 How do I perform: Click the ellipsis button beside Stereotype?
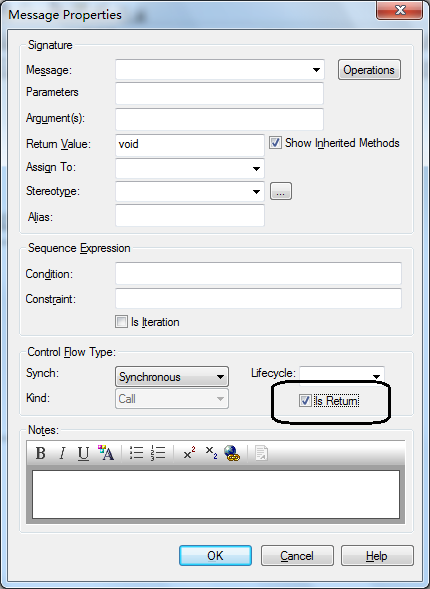[281, 192]
